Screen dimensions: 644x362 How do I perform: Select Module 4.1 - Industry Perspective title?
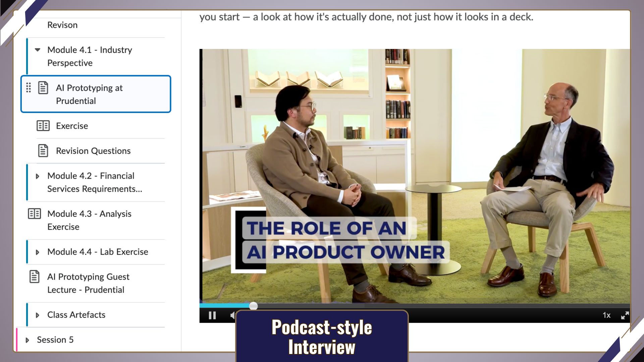point(90,56)
